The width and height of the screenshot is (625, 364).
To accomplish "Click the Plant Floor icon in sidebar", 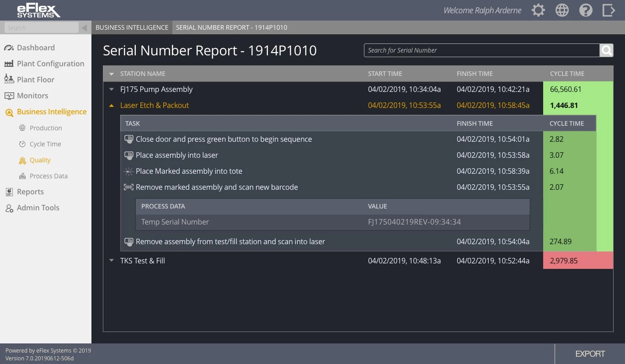I will tap(9, 80).
